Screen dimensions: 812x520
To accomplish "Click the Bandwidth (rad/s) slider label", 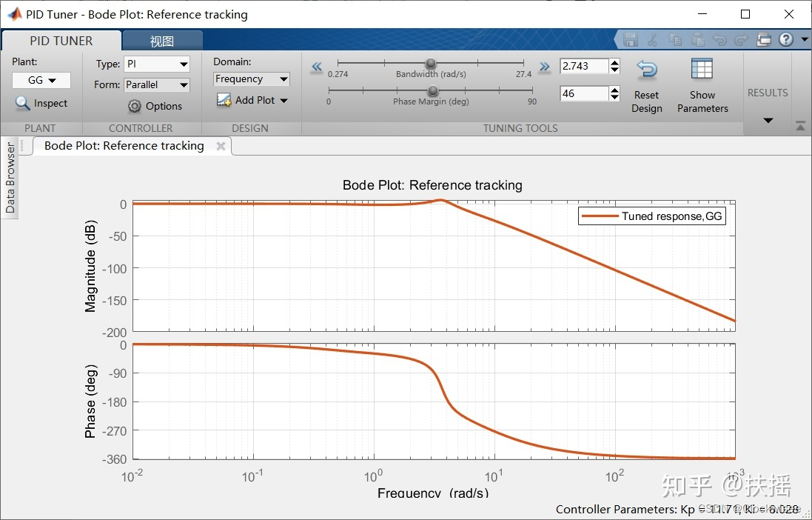I will click(431, 74).
